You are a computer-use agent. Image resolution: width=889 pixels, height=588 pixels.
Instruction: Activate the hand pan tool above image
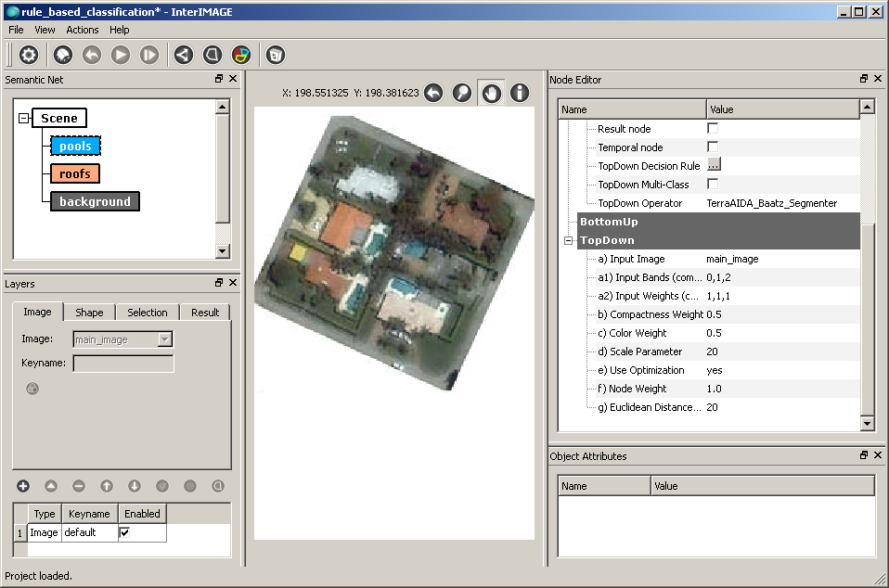pos(490,93)
